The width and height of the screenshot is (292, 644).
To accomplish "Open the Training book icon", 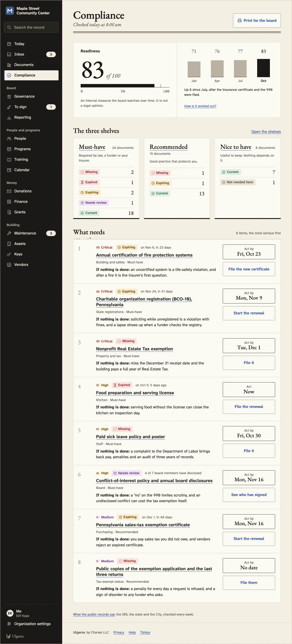I will pos(9,160).
